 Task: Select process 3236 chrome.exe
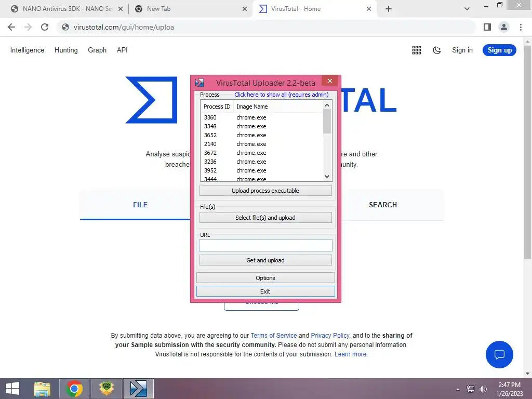pyautogui.click(x=261, y=162)
